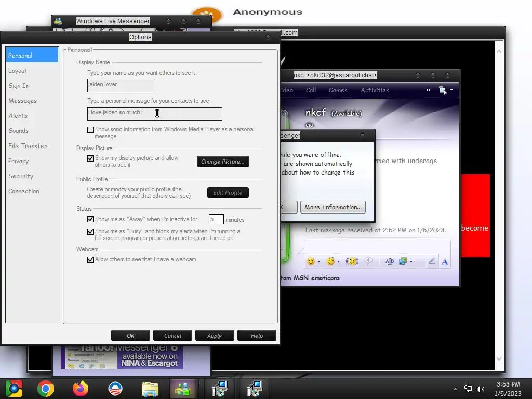
Task: Open the text-style AB icon in chat
Action: (390, 261)
